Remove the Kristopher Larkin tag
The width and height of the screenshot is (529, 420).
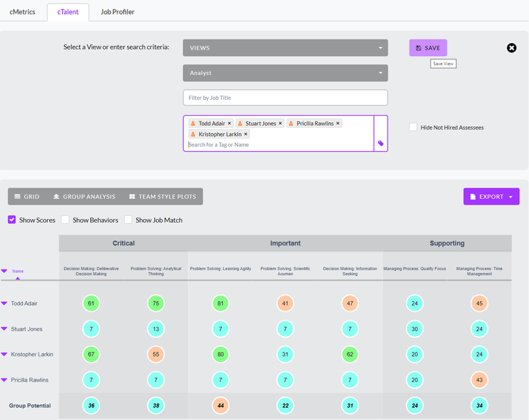tap(246, 134)
